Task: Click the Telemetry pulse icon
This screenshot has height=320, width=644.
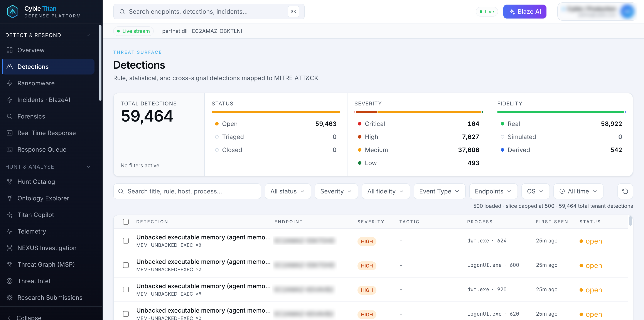Action: (x=10, y=231)
